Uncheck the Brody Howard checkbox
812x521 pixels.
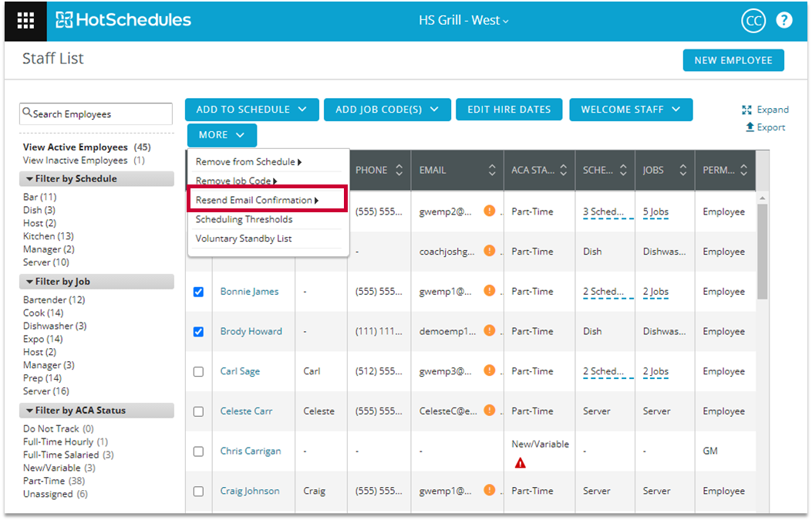click(198, 332)
